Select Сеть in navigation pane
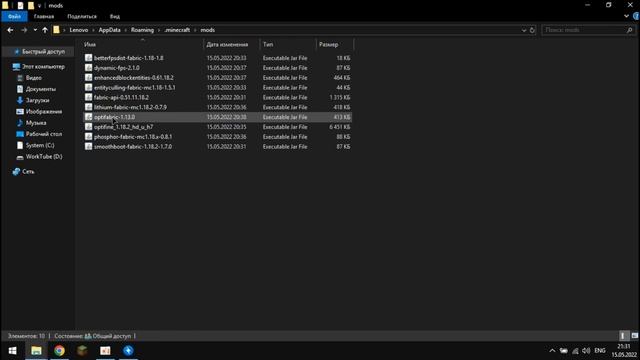Screen dimensions: 640x360 tap(28, 171)
